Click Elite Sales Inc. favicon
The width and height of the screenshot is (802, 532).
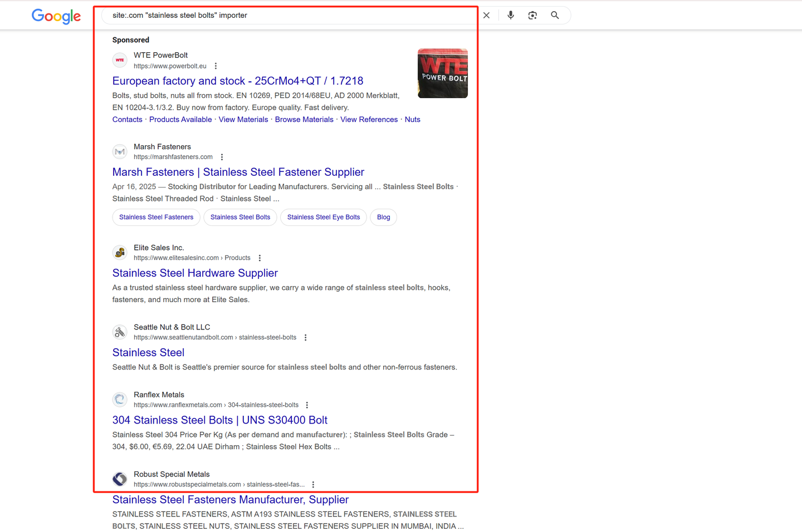click(x=120, y=253)
